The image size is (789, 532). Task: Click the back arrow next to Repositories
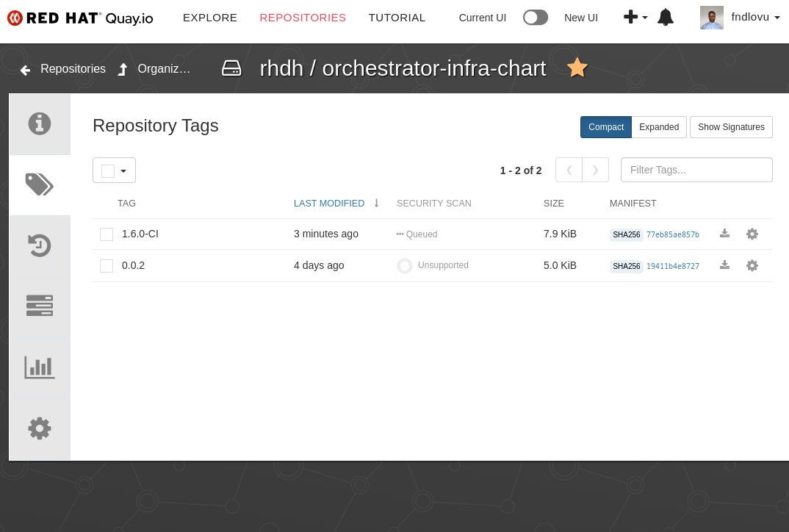pos(25,70)
